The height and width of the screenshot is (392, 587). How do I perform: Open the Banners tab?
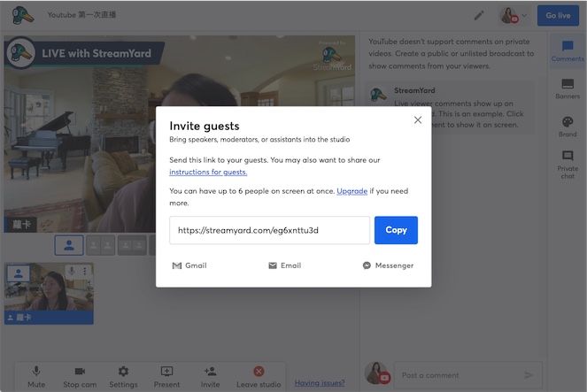tap(568, 88)
